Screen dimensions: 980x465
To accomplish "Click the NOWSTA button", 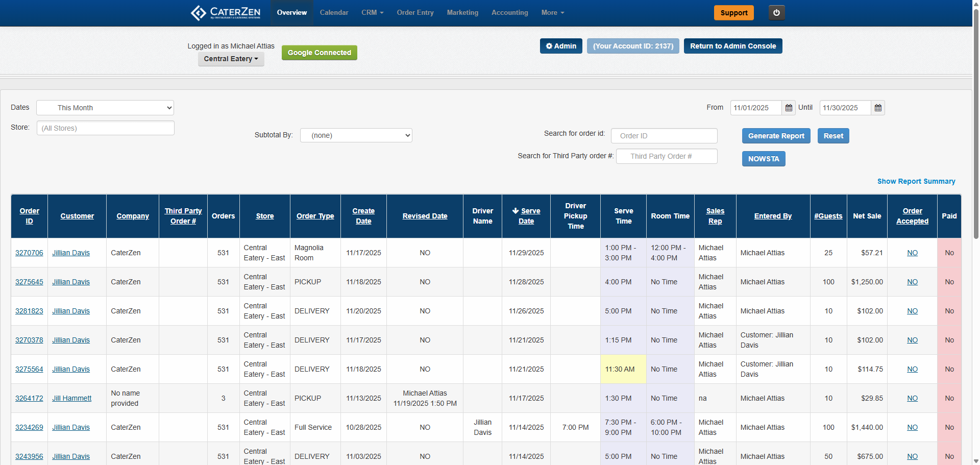I will (763, 159).
